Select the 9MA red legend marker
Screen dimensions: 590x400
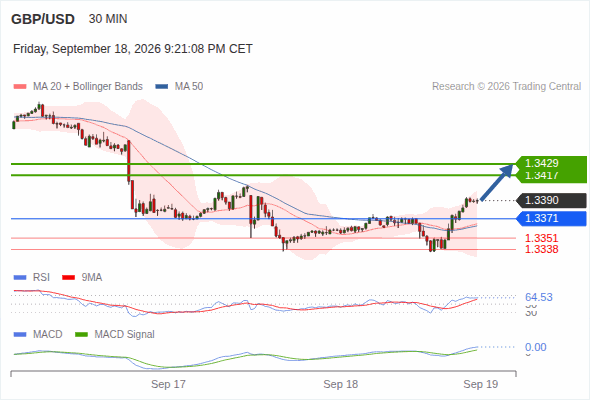pyautogui.click(x=68, y=278)
